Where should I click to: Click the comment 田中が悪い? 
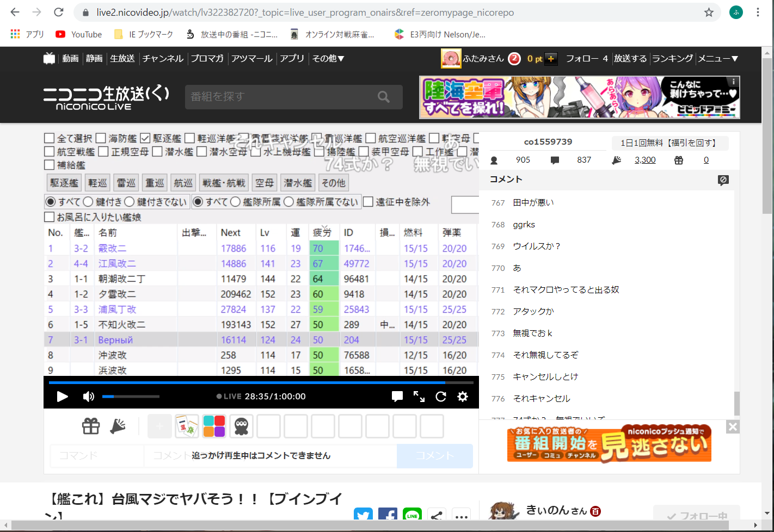[533, 203]
